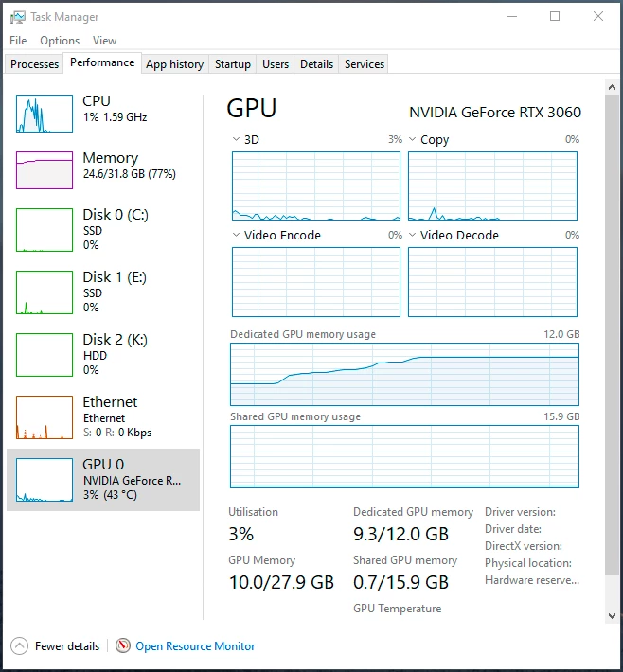The image size is (623, 672).
Task: Click the Video Encode graph
Action: [316, 282]
